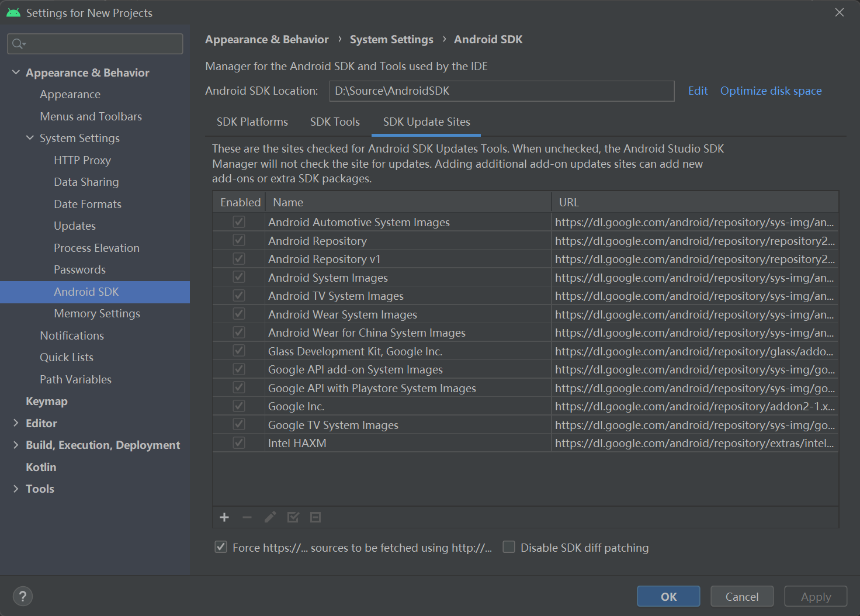
Task: Select all update sites via toolbar icon
Action: [x=292, y=517]
